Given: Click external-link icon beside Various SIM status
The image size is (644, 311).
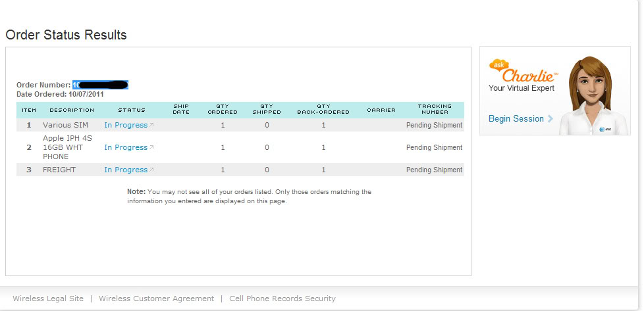Looking at the screenshot, I should coord(151,125).
